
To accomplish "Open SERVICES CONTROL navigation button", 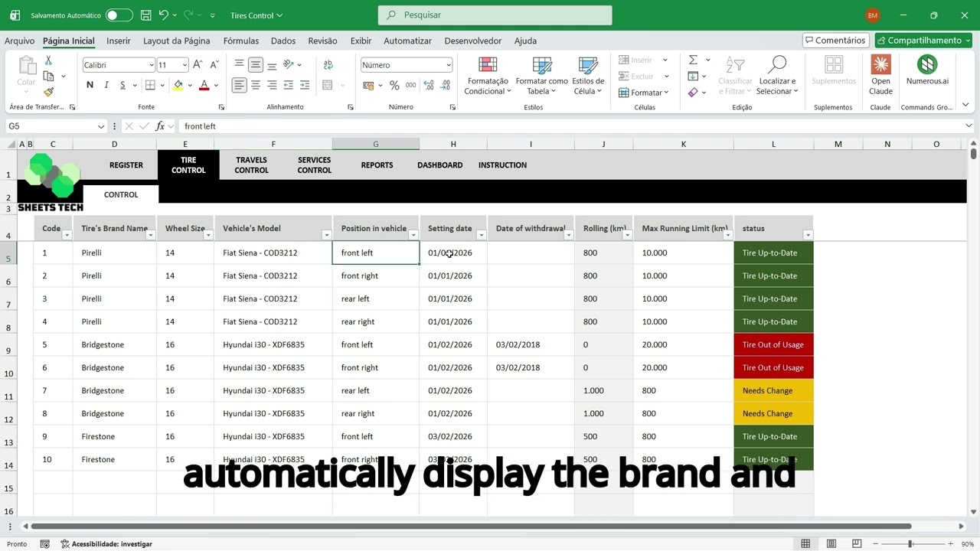I will (x=315, y=165).
